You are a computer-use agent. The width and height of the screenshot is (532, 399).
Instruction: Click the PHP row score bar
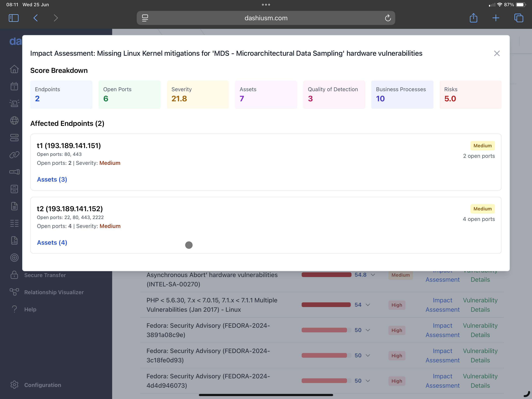[x=326, y=305]
